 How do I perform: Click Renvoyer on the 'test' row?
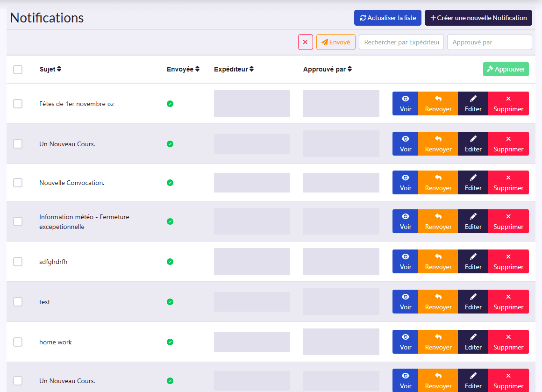[x=438, y=301]
